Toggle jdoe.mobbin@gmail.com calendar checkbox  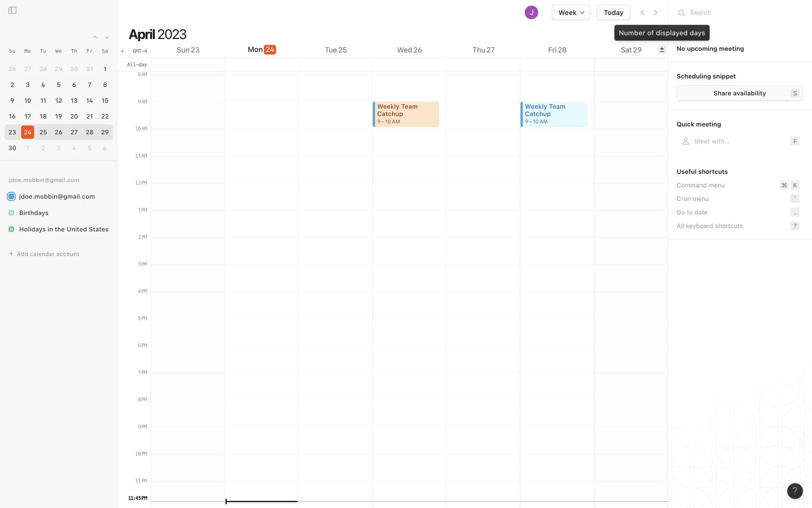[x=11, y=196]
